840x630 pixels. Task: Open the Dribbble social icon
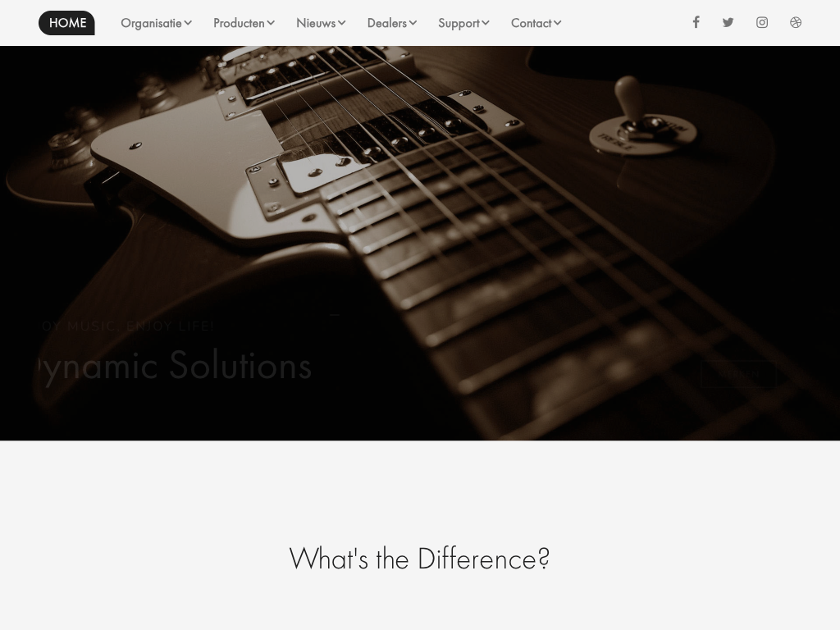click(x=796, y=22)
